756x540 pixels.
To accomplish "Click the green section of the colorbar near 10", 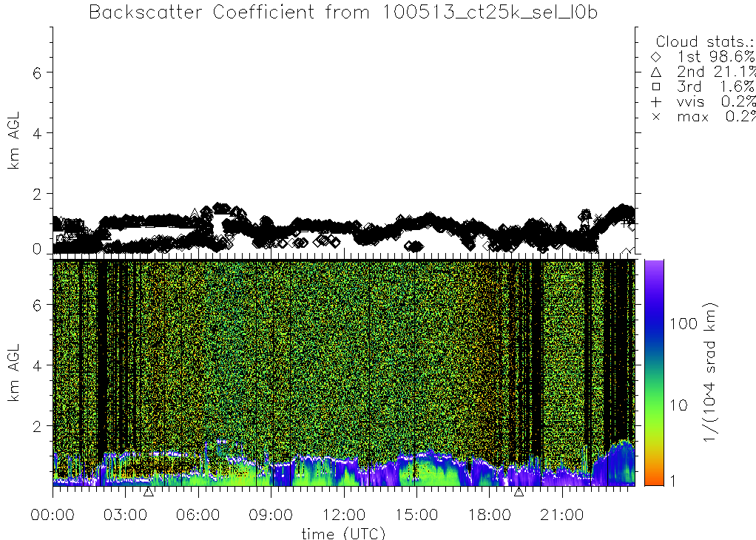I will (654, 405).
